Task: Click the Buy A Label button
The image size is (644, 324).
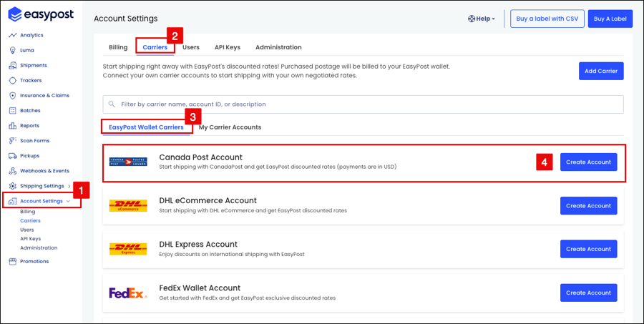Action: coord(610,19)
